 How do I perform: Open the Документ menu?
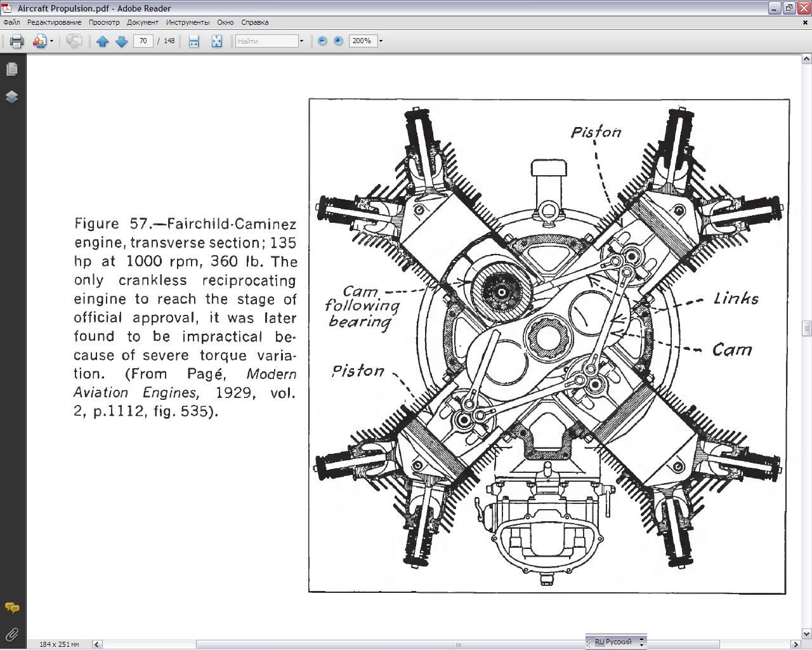[x=143, y=22]
